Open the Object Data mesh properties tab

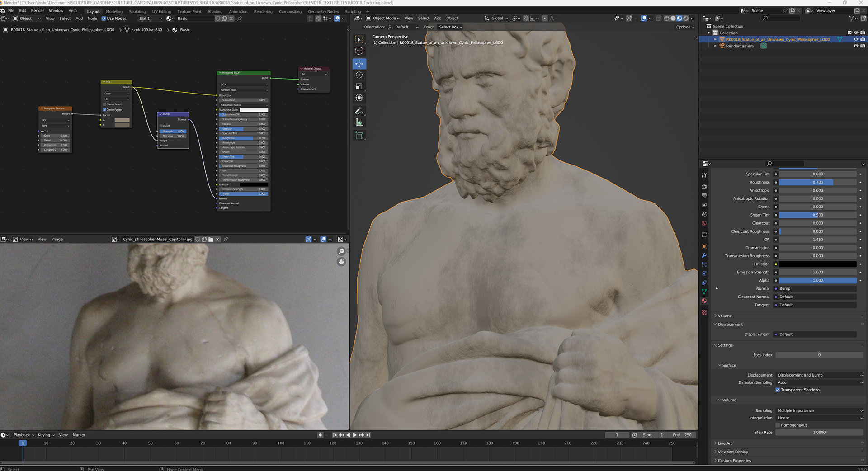click(704, 292)
